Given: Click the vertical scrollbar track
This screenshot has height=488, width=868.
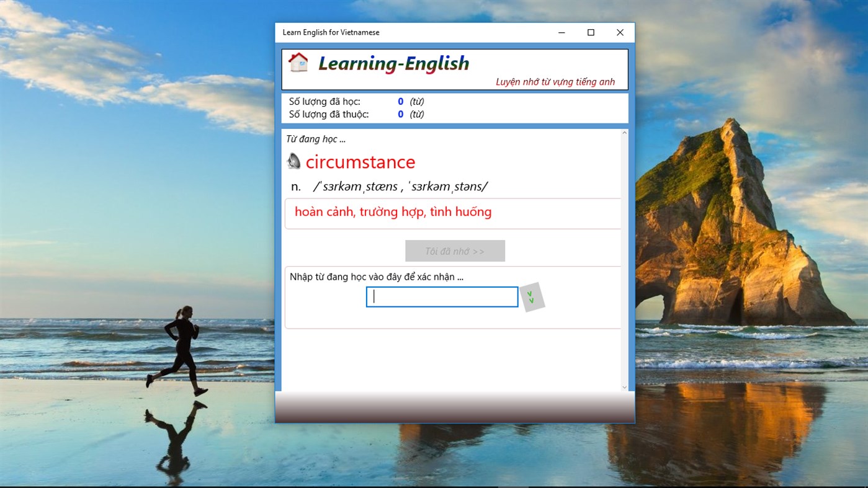Looking at the screenshot, I should [x=625, y=260].
